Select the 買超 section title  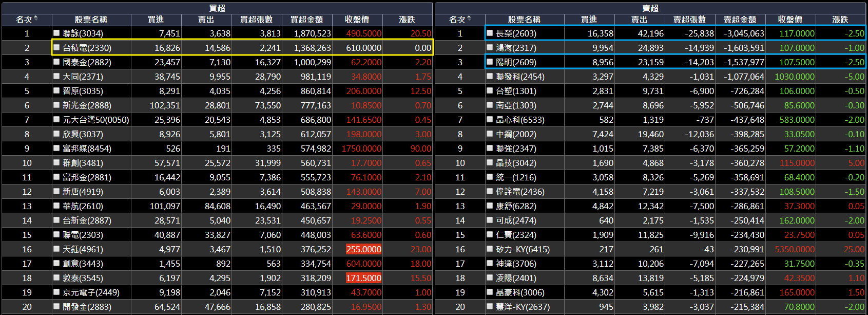tap(217, 8)
